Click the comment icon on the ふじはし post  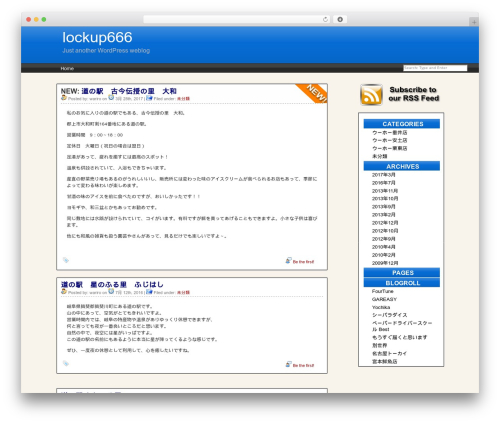pyautogui.click(x=289, y=364)
